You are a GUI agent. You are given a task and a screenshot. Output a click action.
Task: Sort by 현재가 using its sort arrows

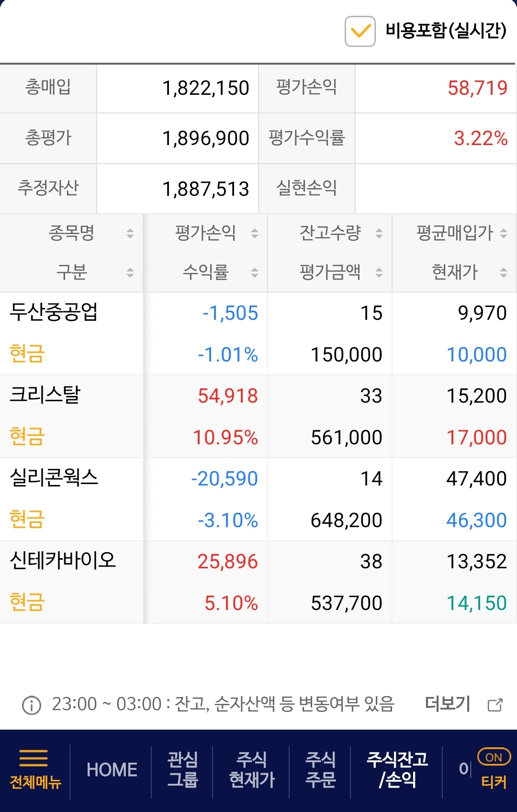[x=504, y=273]
